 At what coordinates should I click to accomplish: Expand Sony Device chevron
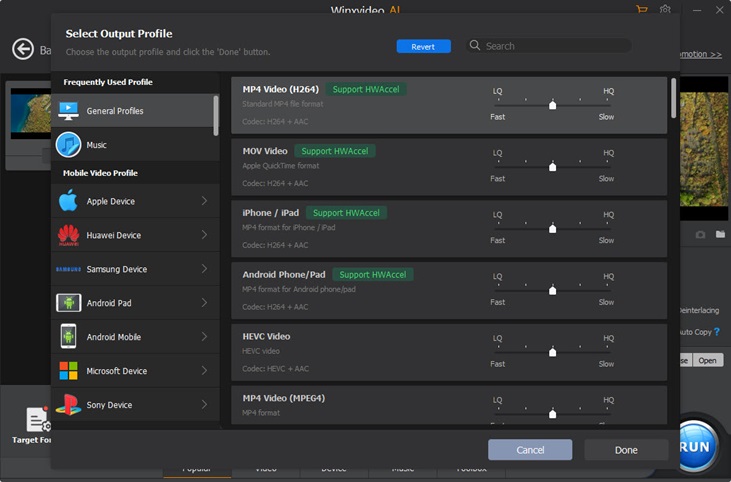(204, 405)
